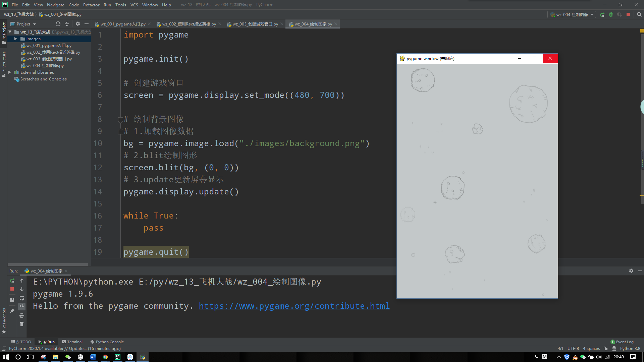Image resolution: width=644 pixels, height=362 pixels.
Task: Print the Run console output
Action: [22, 315]
